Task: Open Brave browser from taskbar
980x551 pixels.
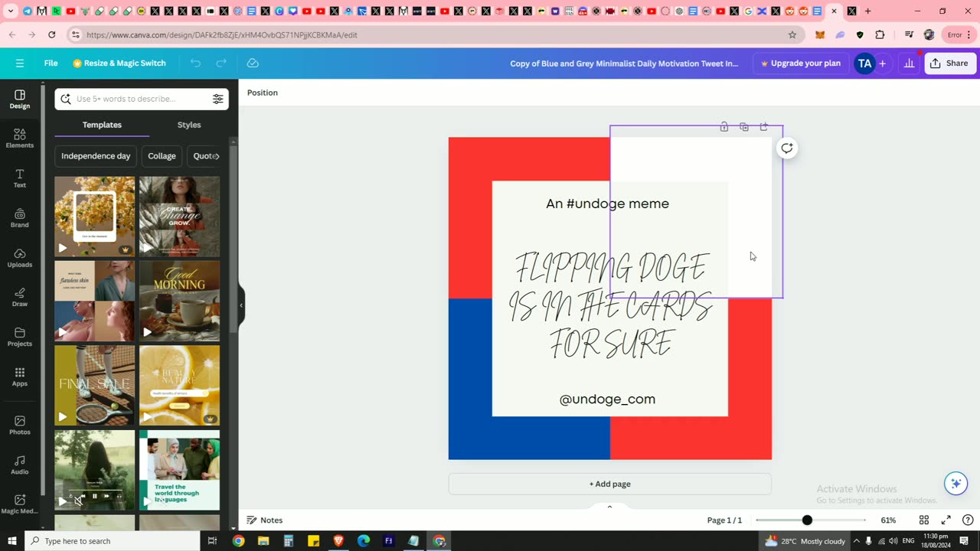Action: 338,541
